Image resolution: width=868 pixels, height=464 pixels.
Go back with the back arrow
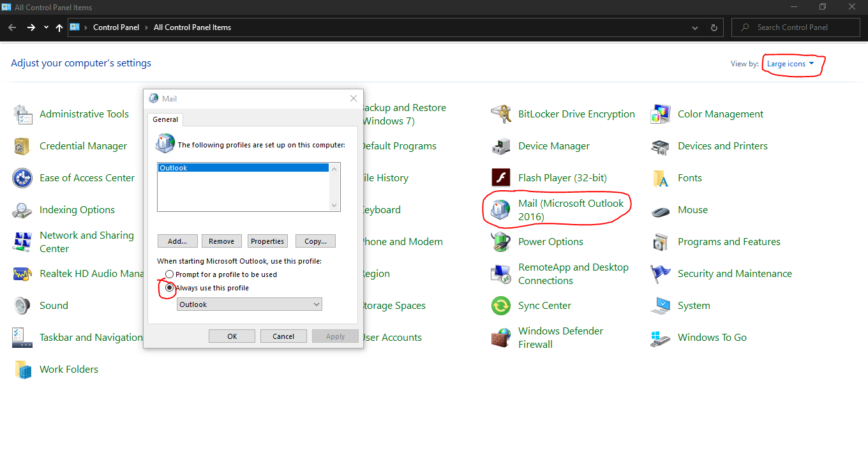(12, 27)
